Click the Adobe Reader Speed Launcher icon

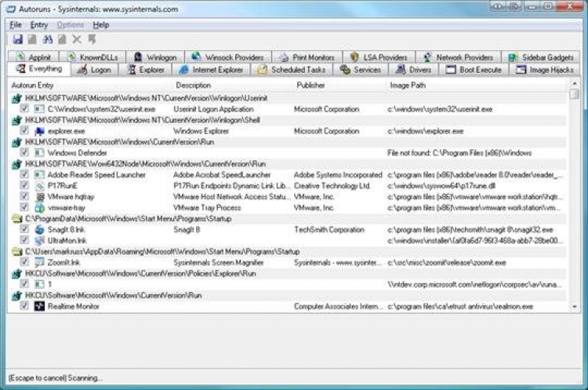(39, 175)
